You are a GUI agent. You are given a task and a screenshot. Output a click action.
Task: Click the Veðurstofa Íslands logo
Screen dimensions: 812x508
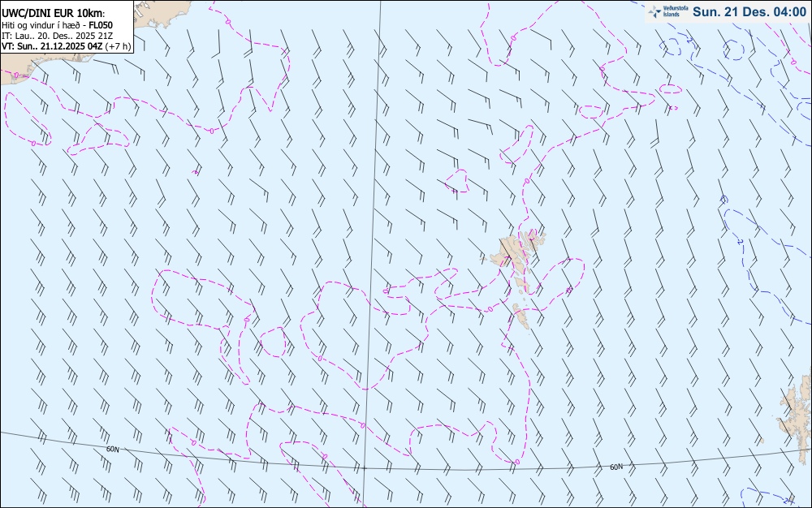(x=668, y=11)
